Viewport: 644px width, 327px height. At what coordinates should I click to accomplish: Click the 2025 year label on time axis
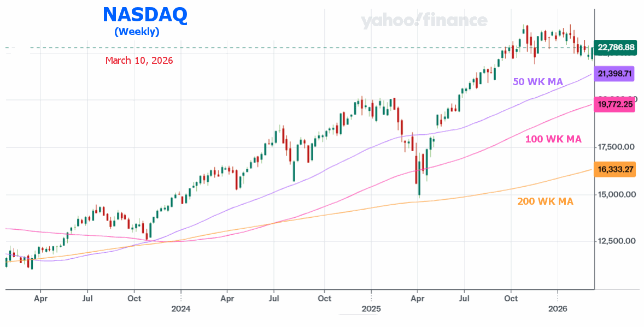tap(371, 310)
